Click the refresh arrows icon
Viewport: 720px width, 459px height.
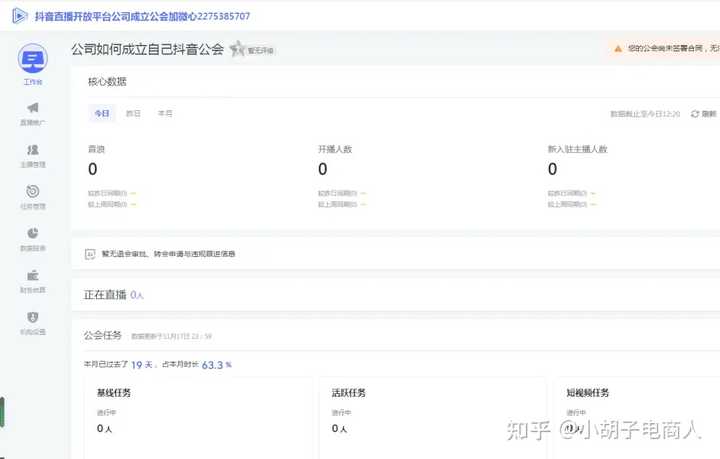click(695, 113)
